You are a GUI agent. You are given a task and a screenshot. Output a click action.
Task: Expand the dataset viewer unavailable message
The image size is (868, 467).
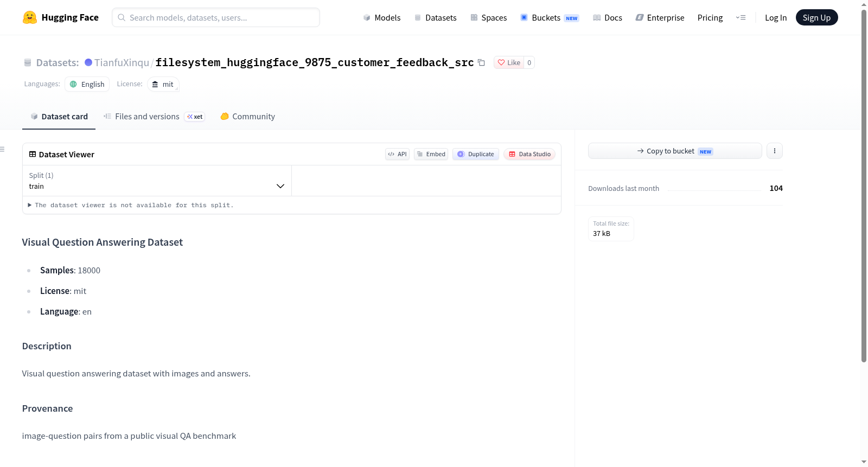(x=131, y=205)
